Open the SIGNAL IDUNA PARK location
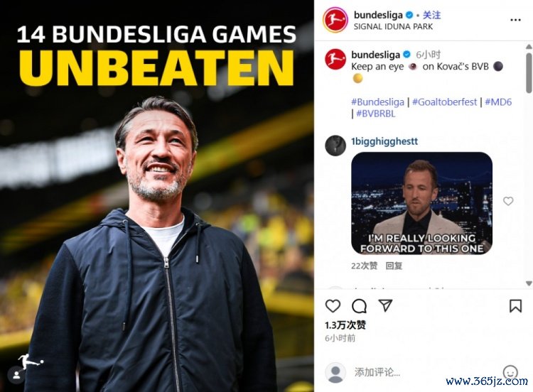The height and width of the screenshot is (392, 533). pyautogui.click(x=393, y=26)
